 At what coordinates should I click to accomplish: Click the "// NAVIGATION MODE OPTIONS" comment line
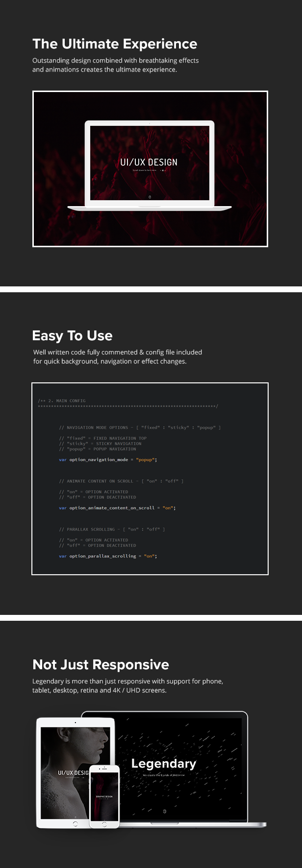[140, 427]
